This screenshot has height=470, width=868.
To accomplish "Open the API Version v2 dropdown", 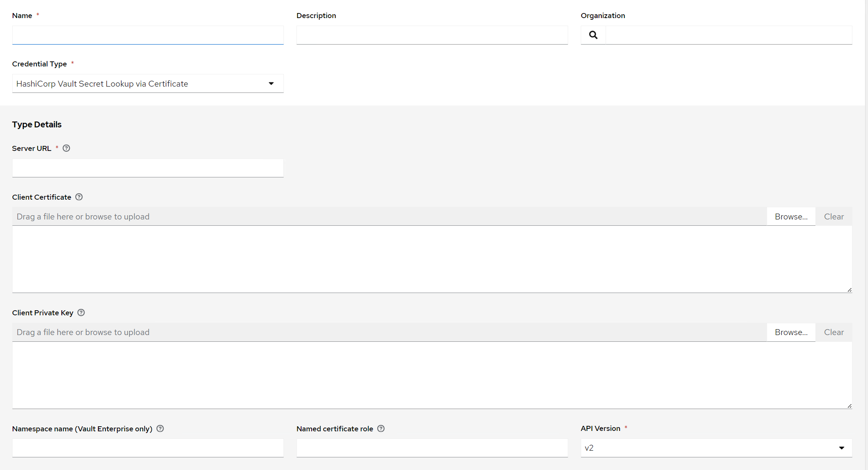I will [716, 448].
